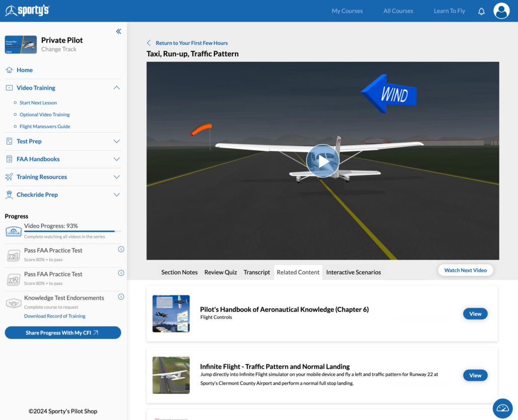Collapse the Video Training section
Viewport: 518px width, 420px height.
click(116, 87)
